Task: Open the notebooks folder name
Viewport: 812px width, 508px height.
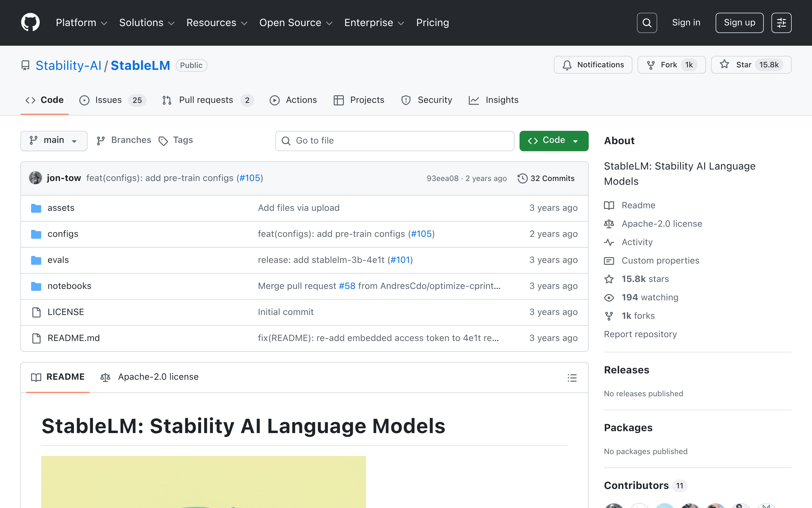Action: tap(69, 286)
